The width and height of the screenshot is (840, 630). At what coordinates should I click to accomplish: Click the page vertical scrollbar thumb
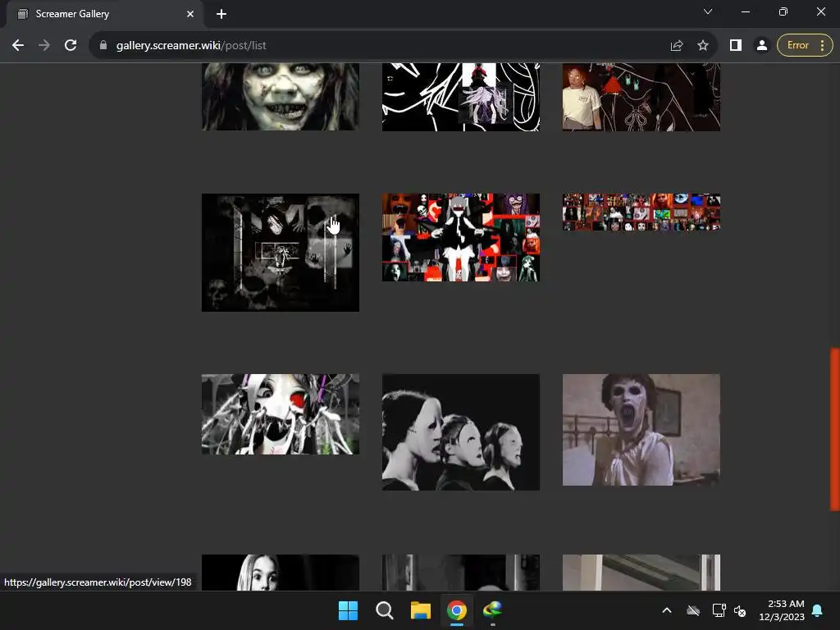click(834, 430)
